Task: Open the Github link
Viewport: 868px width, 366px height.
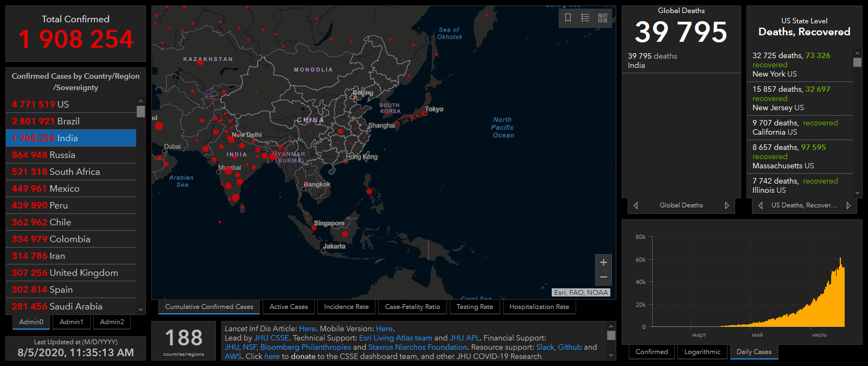Action: (x=570, y=347)
